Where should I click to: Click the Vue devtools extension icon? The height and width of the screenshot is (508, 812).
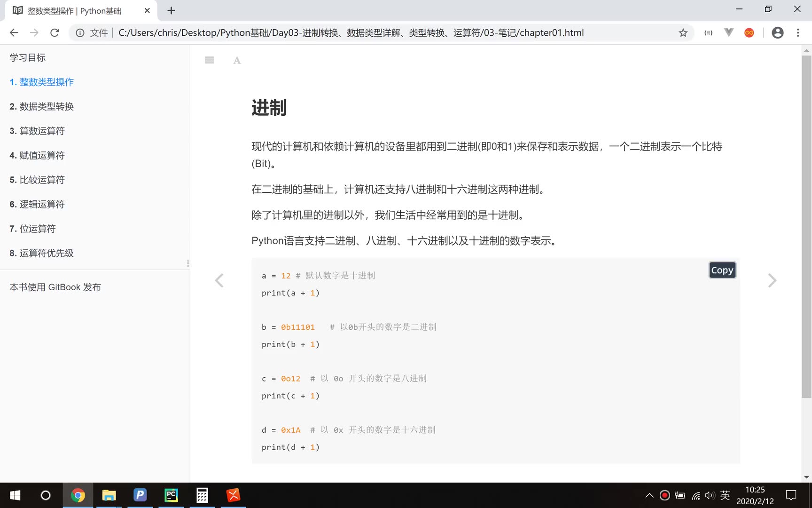pos(729,32)
